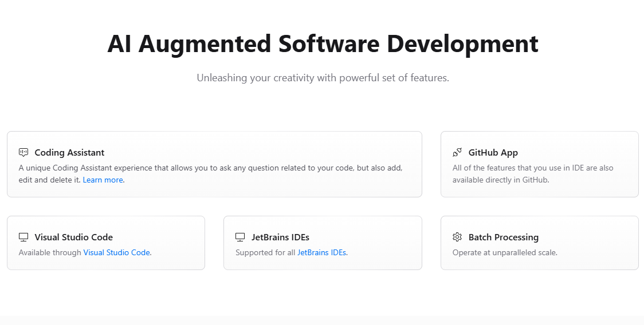644x325 pixels.
Task: Click the 'Unleashing your creativity' subtitle
Action: [x=323, y=78]
